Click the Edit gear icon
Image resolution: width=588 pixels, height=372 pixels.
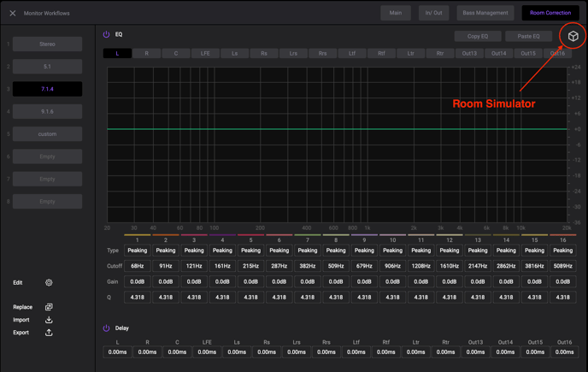point(49,282)
